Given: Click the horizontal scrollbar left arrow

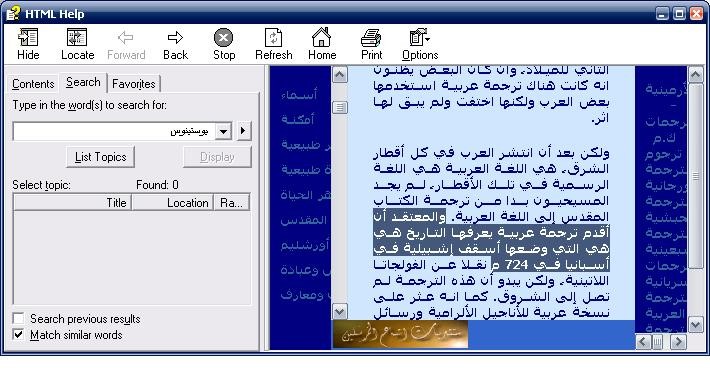Looking at the screenshot, I should pyautogui.click(x=643, y=342).
